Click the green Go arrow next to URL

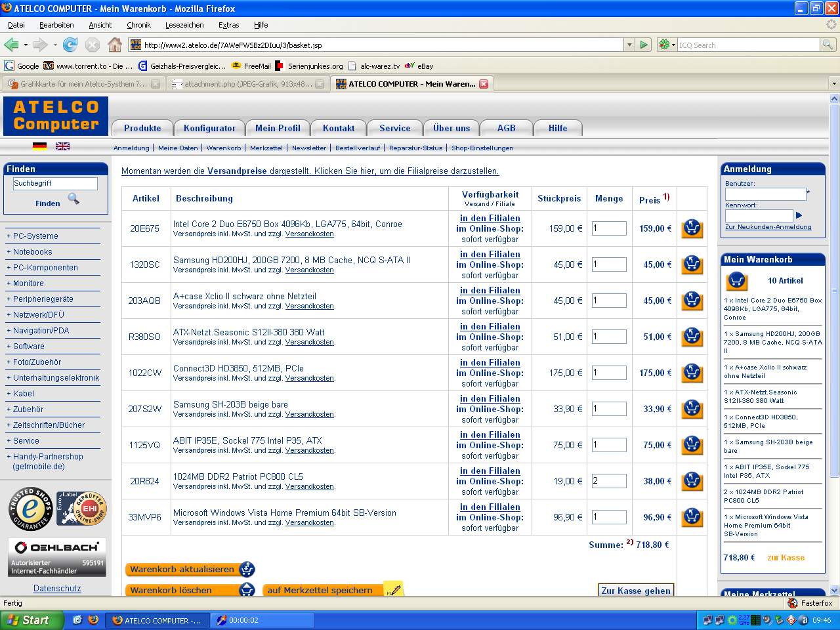[644, 45]
